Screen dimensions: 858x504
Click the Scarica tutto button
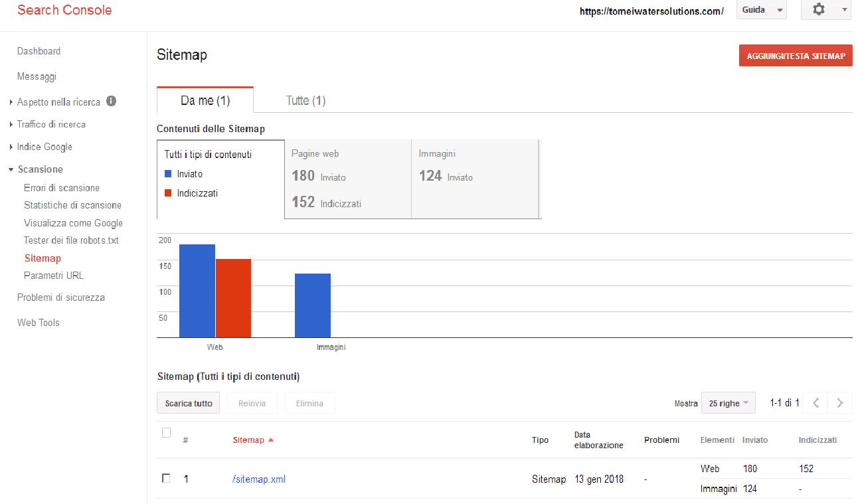tap(189, 403)
